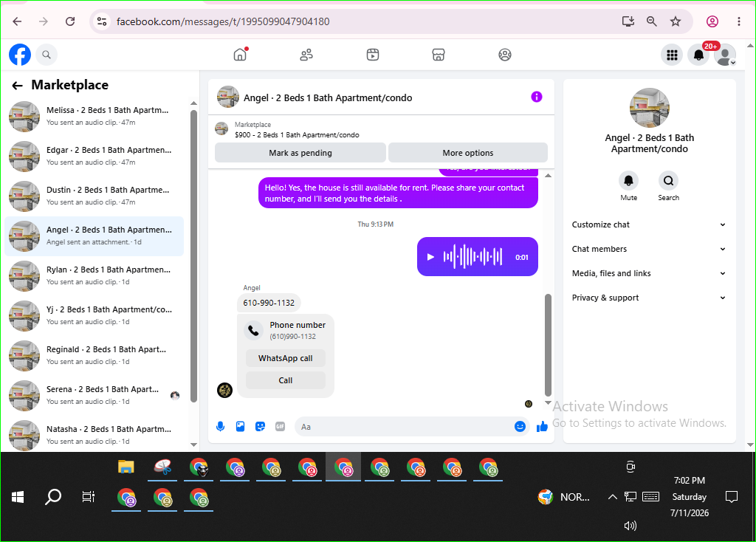Attach a photo using the image icon
This screenshot has height=542, width=756.
[x=240, y=426]
